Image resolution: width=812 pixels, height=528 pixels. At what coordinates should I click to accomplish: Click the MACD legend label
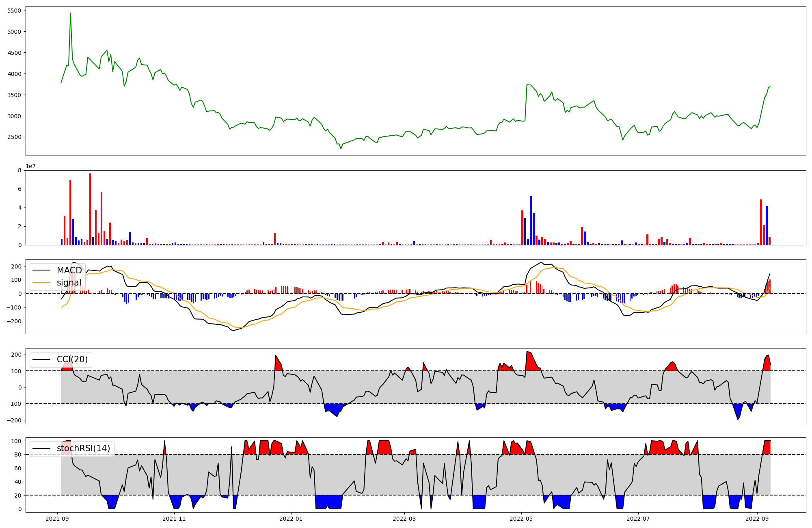pyautogui.click(x=69, y=270)
